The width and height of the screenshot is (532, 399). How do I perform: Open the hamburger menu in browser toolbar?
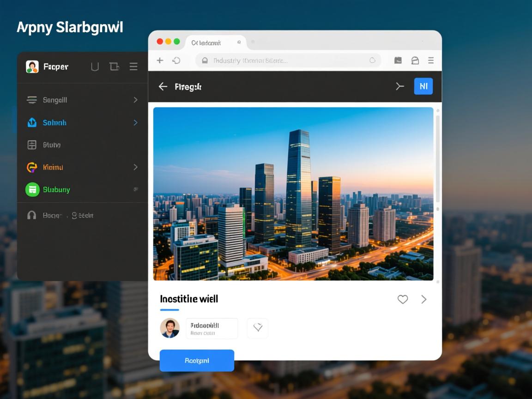pos(430,60)
